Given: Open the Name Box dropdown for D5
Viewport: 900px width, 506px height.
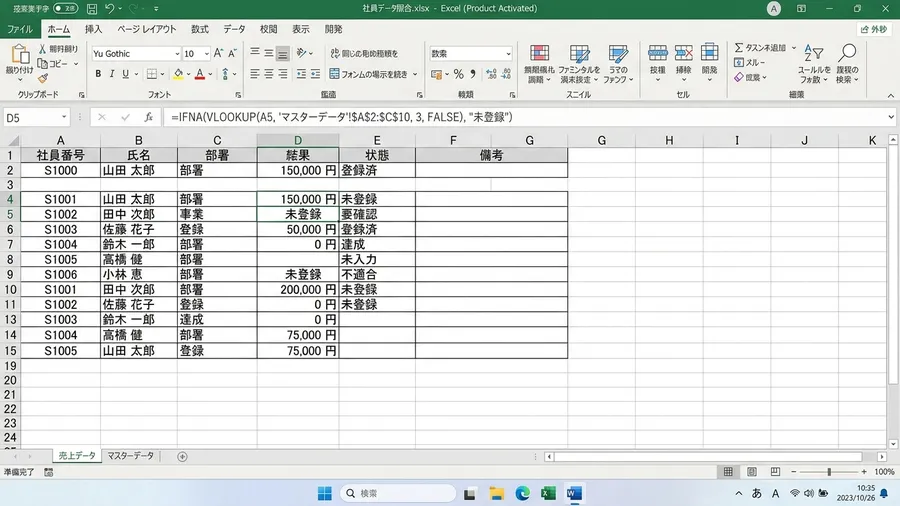Looking at the screenshot, I should click(x=64, y=117).
